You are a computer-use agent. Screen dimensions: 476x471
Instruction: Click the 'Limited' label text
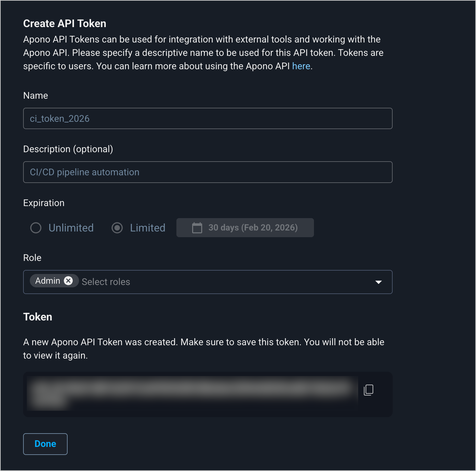click(x=148, y=228)
